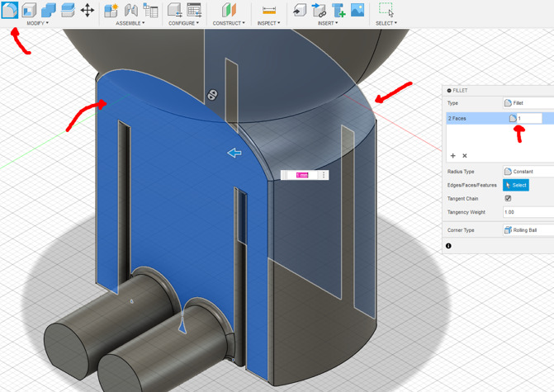The height and width of the screenshot is (392, 554).
Task: Open the INSERT dropdown menu
Action: (x=328, y=23)
